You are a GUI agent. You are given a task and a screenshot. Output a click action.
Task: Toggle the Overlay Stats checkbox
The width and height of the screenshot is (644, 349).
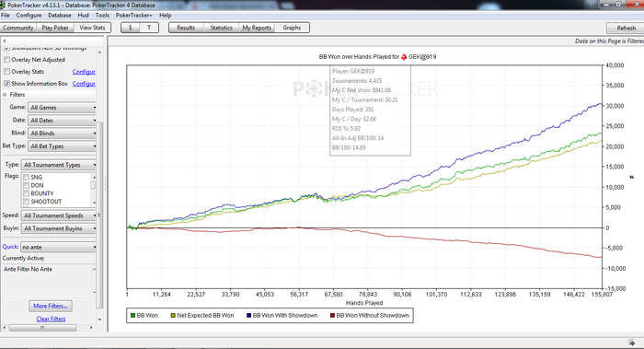pos(7,72)
